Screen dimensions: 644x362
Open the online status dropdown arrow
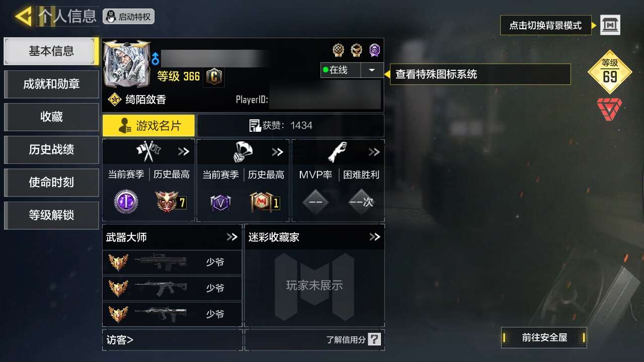pyautogui.click(x=372, y=70)
